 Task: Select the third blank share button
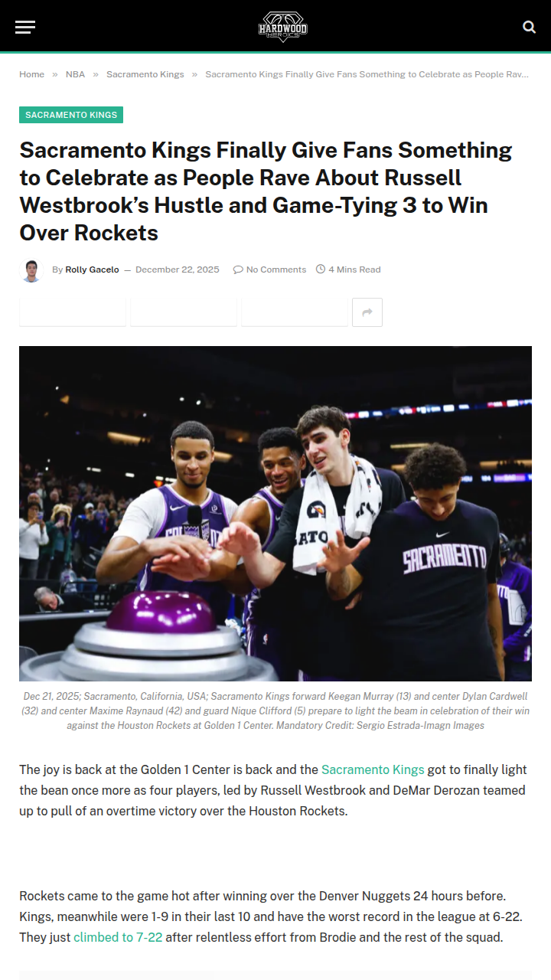pos(295,312)
